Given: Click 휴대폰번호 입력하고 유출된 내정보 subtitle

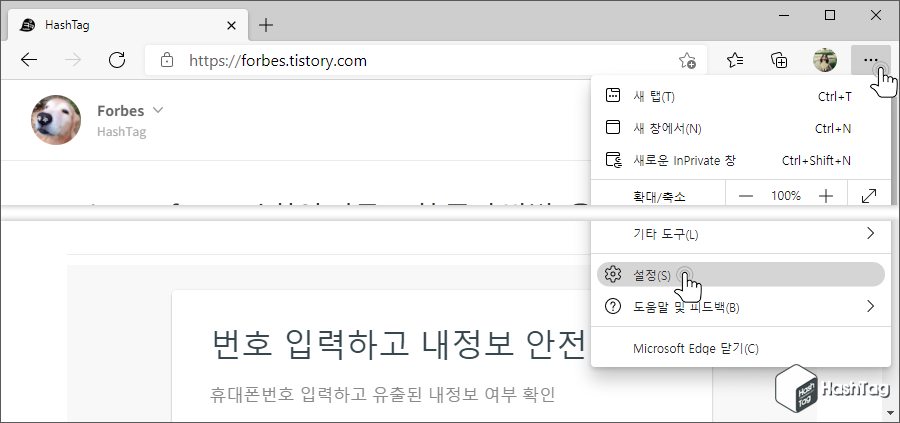Looking at the screenshot, I should point(382,394).
